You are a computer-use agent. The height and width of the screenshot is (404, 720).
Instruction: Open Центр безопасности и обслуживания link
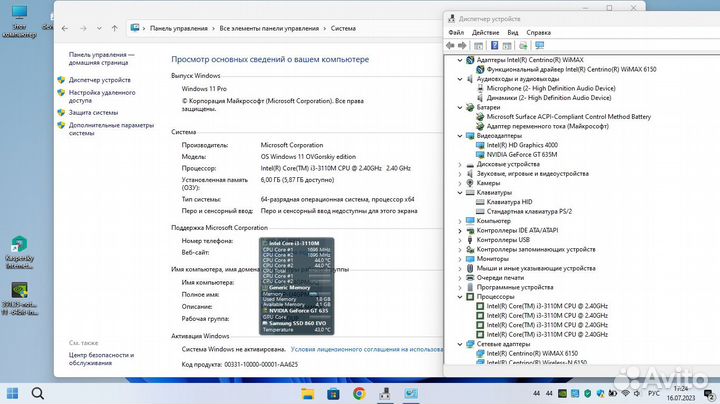(x=101, y=359)
